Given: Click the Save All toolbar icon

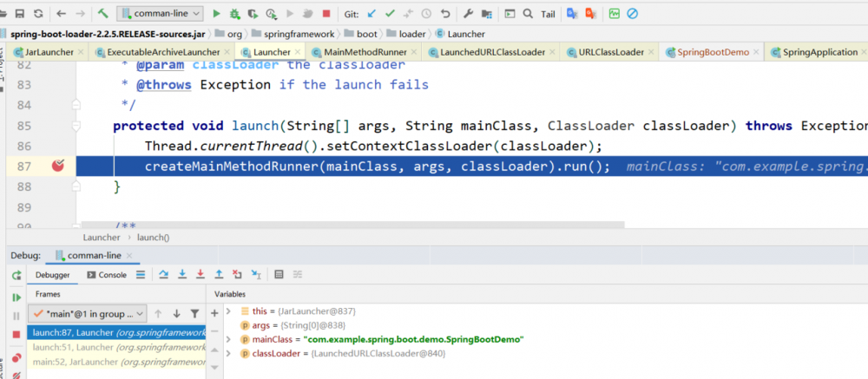Looking at the screenshot, I should [x=19, y=13].
